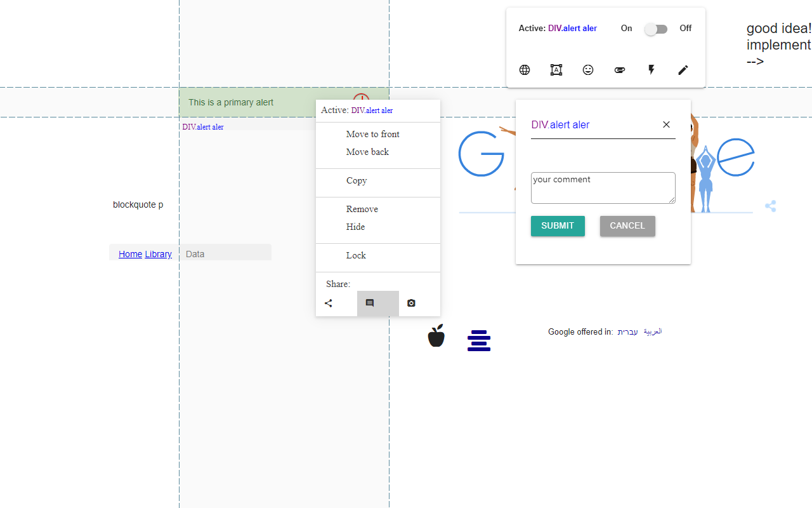Select Copy in the context menu
The height and width of the screenshot is (508, 812).
[357, 180]
